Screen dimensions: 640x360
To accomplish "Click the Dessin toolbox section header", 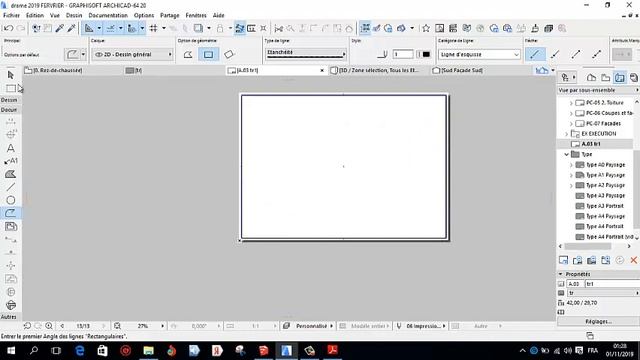I will tap(9, 100).
